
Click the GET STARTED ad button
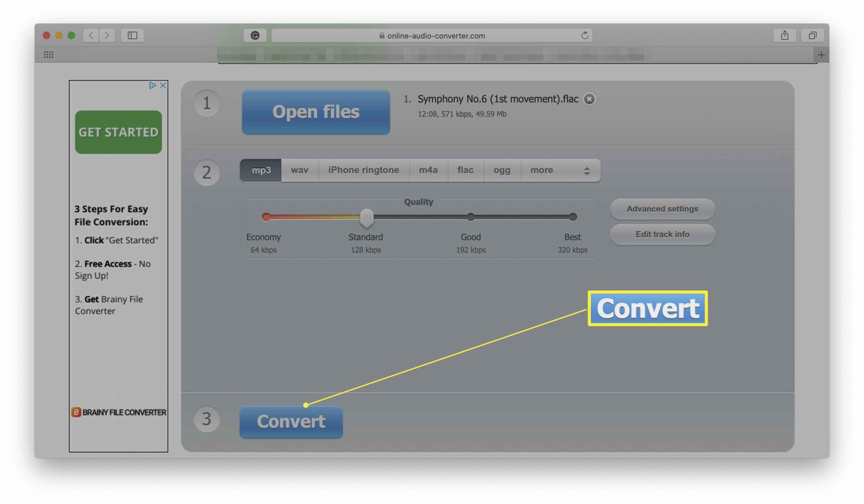point(119,131)
